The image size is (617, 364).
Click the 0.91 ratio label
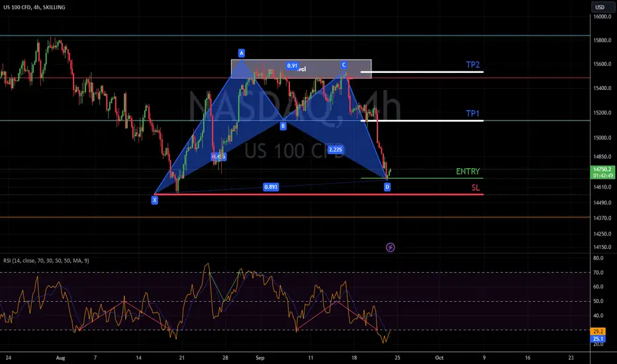coord(292,66)
